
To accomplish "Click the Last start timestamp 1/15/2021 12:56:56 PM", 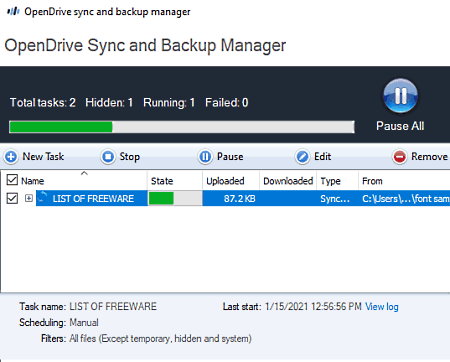I will coord(313,306).
